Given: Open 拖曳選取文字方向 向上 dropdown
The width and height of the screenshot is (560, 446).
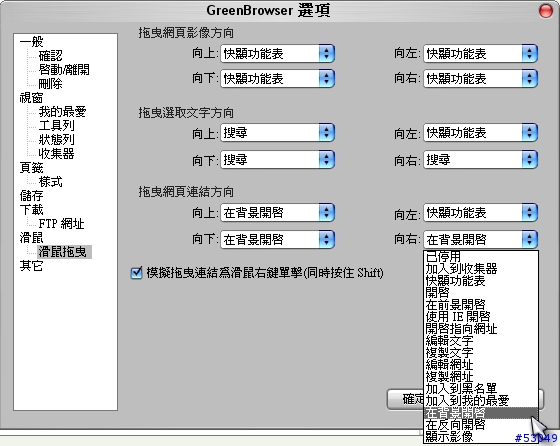Looking at the screenshot, I should pos(277,133).
